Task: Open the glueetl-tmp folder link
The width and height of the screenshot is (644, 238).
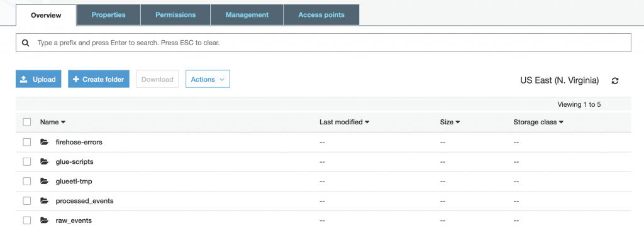Action: [74, 181]
